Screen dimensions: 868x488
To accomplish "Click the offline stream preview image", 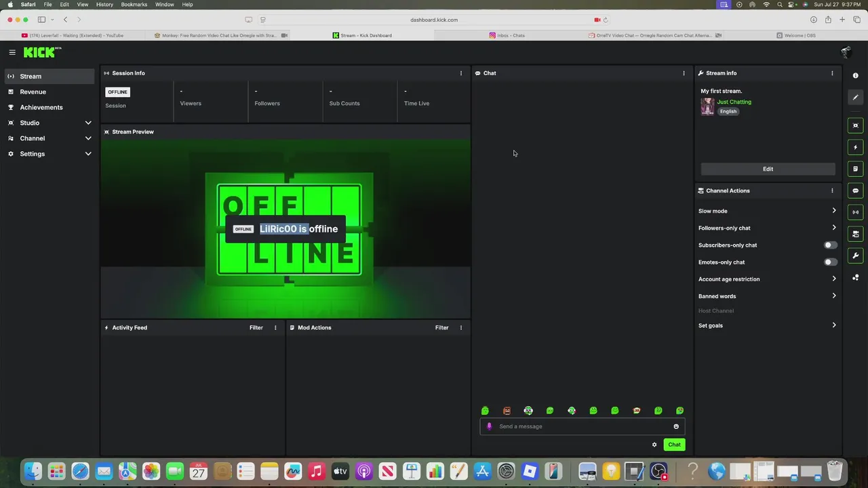I will pyautogui.click(x=285, y=228).
